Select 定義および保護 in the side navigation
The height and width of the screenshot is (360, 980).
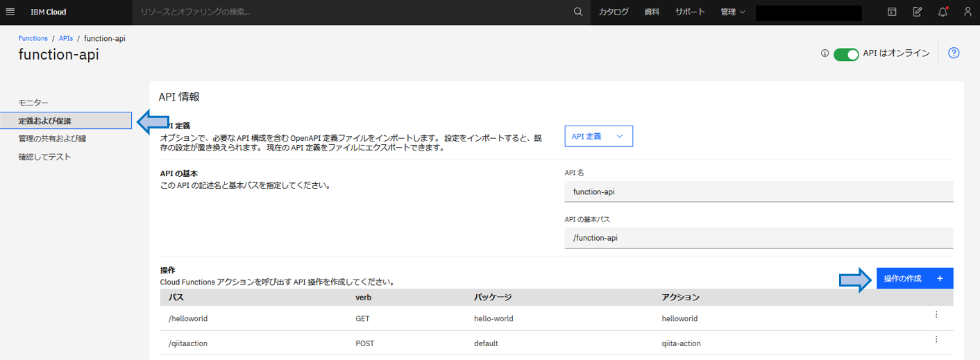click(66, 121)
